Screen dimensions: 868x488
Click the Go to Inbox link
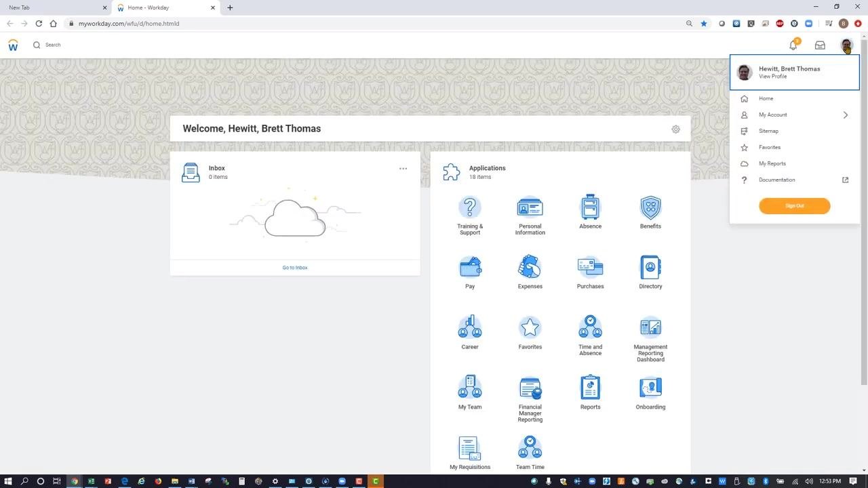point(295,268)
